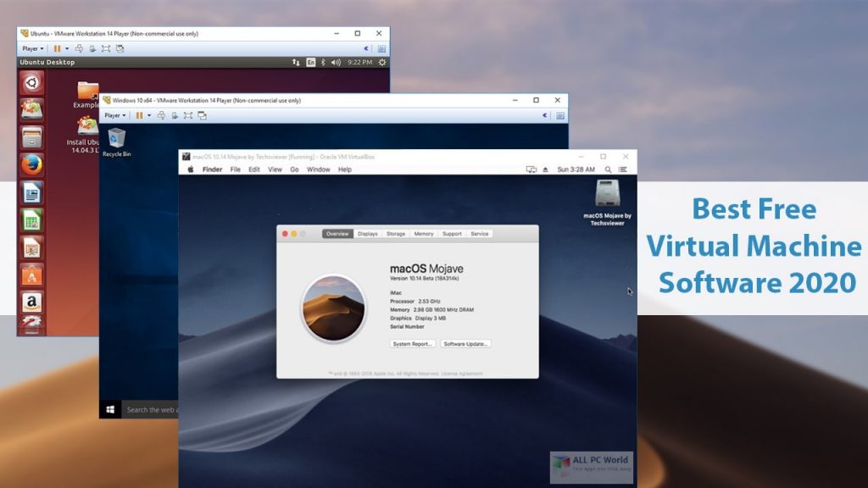Open Player menu in Windows 10 VMware window

pos(115,115)
